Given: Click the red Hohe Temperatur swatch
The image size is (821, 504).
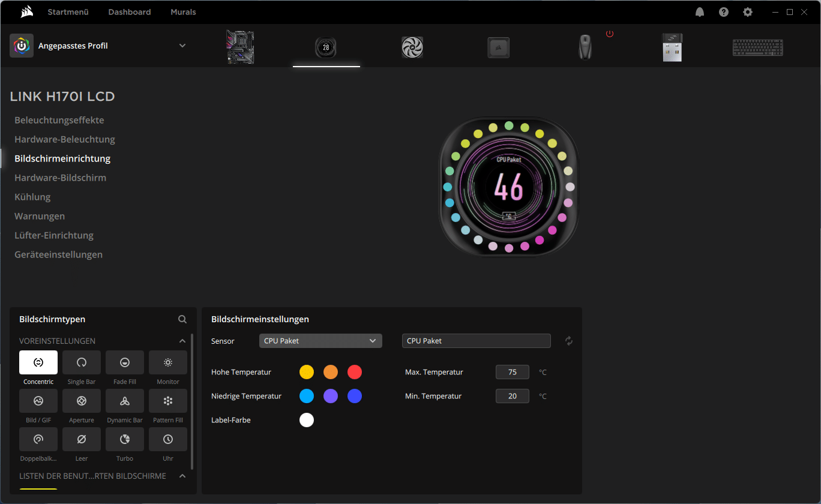Looking at the screenshot, I should (x=355, y=372).
